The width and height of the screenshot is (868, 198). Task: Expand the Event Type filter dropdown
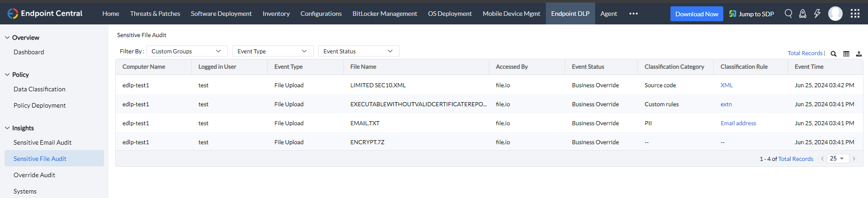(x=272, y=51)
